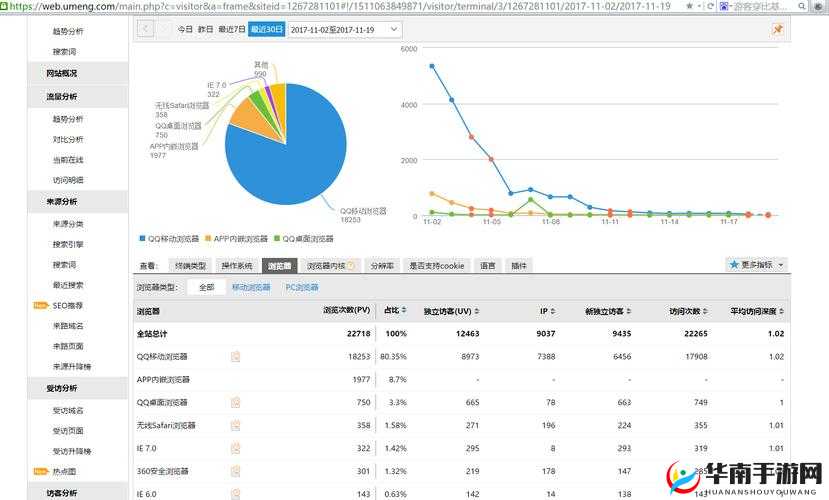Viewport: 829px width, 500px height.
Task: Click the help icon beside 浏览器内核 tab
Action: tap(351, 266)
